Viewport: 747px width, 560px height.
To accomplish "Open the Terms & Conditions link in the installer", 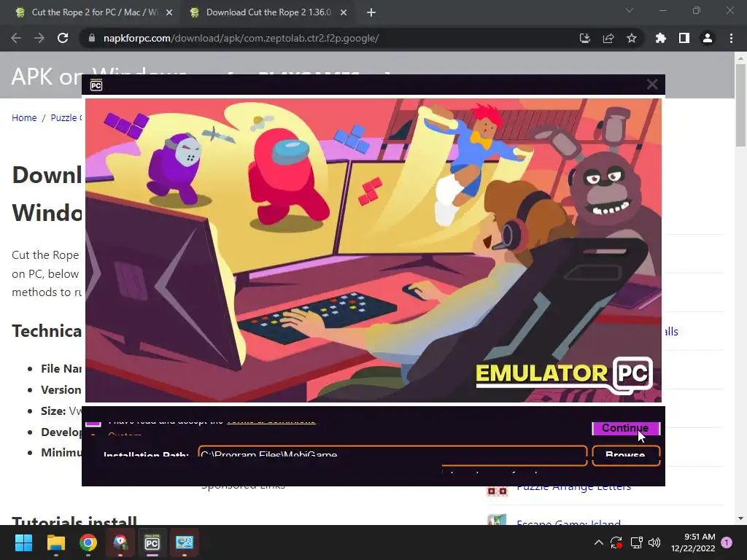I will 271,421.
